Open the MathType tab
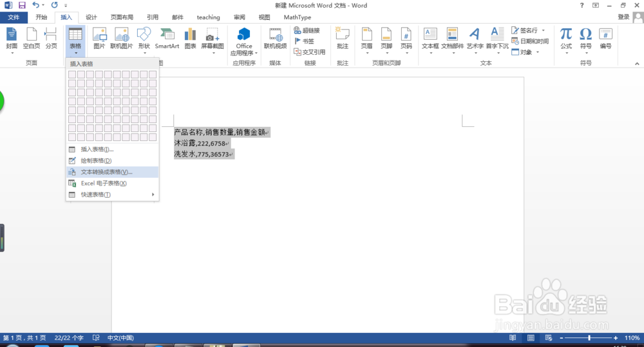 point(298,17)
